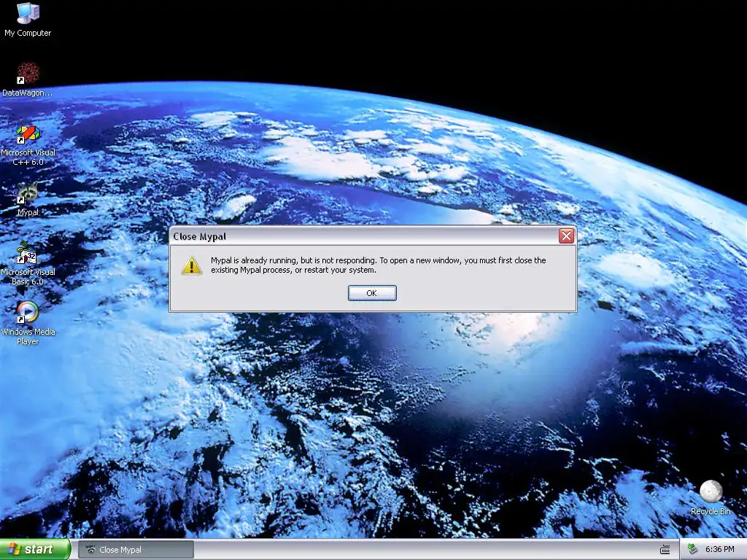Screen dimensions: 747x560
Task: Click the on-screen keyboard tray icon
Action: (665, 550)
